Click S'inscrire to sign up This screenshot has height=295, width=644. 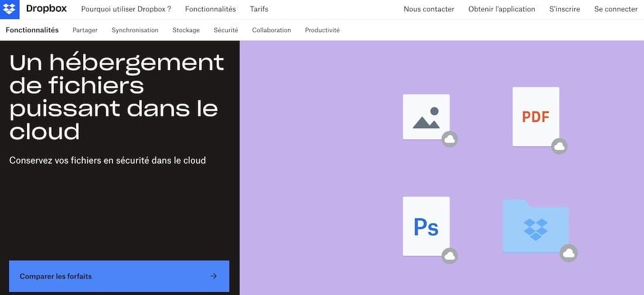tap(565, 9)
